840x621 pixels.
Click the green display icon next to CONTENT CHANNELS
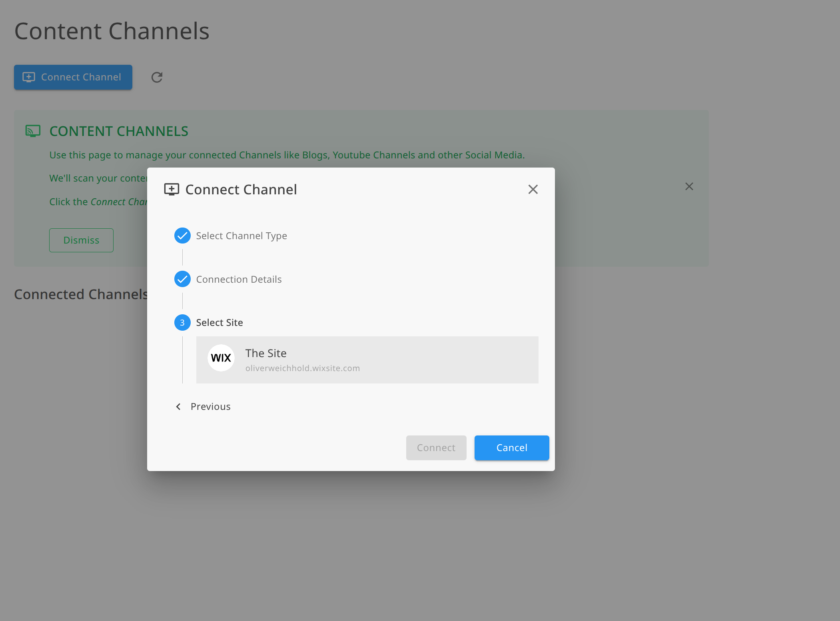(34, 131)
